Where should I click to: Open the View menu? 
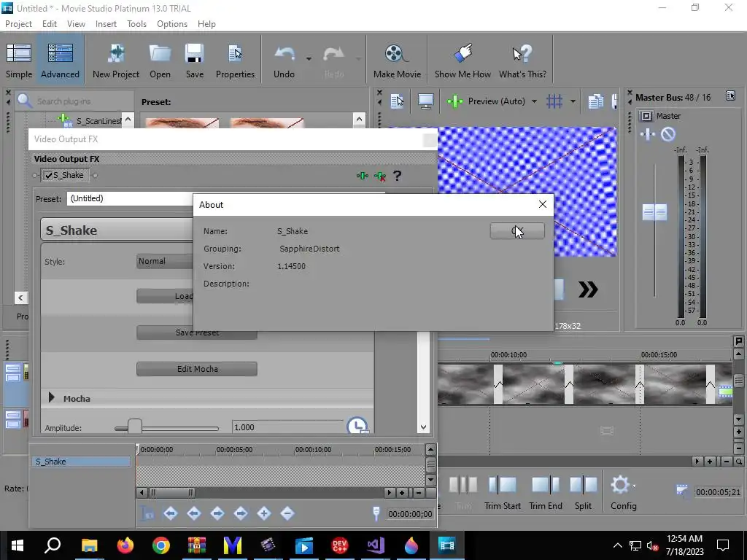[76, 24]
